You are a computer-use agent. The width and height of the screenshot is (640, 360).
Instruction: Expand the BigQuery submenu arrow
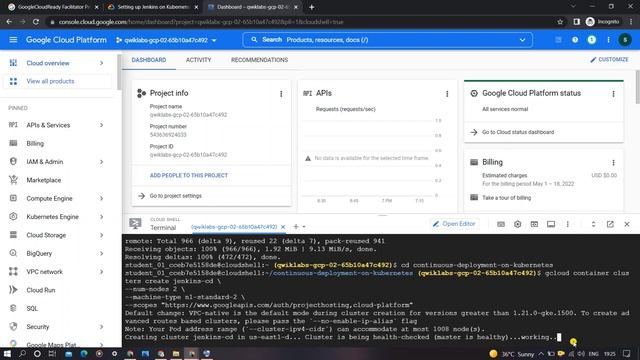click(x=101, y=253)
